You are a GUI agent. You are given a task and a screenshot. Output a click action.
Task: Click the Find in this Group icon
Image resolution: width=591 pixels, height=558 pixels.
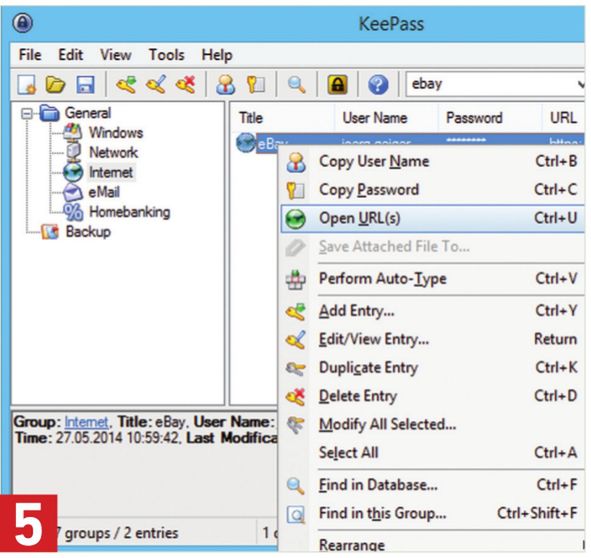[x=296, y=514]
